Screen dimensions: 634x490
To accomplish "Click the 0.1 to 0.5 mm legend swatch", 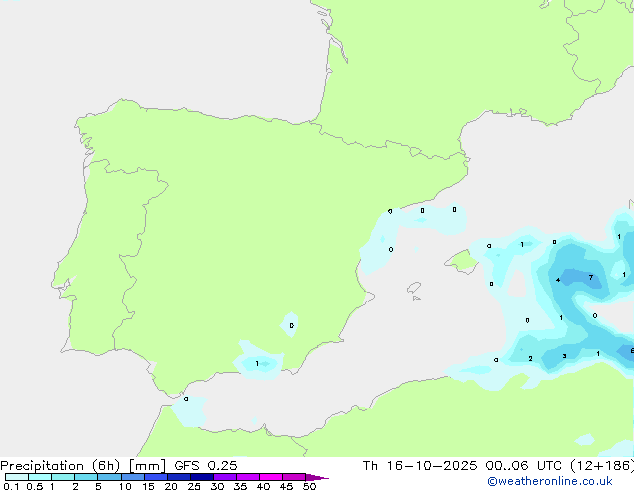I will click(17, 477).
